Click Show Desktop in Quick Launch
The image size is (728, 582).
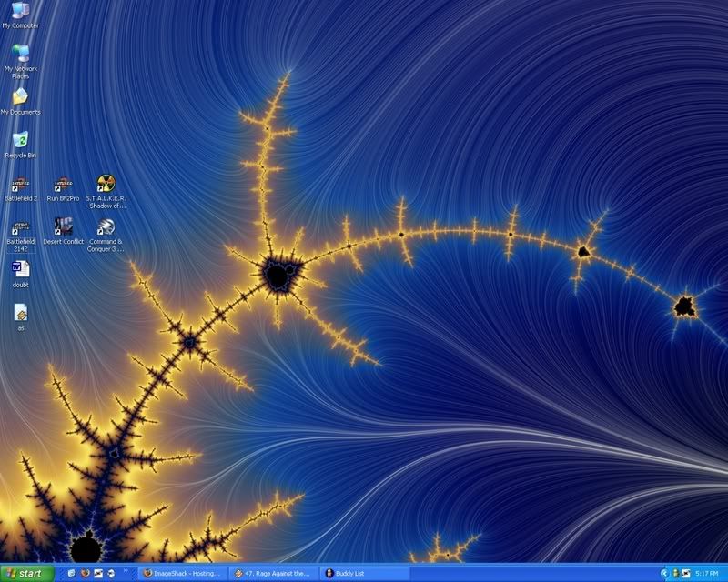click(x=71, y=573)
